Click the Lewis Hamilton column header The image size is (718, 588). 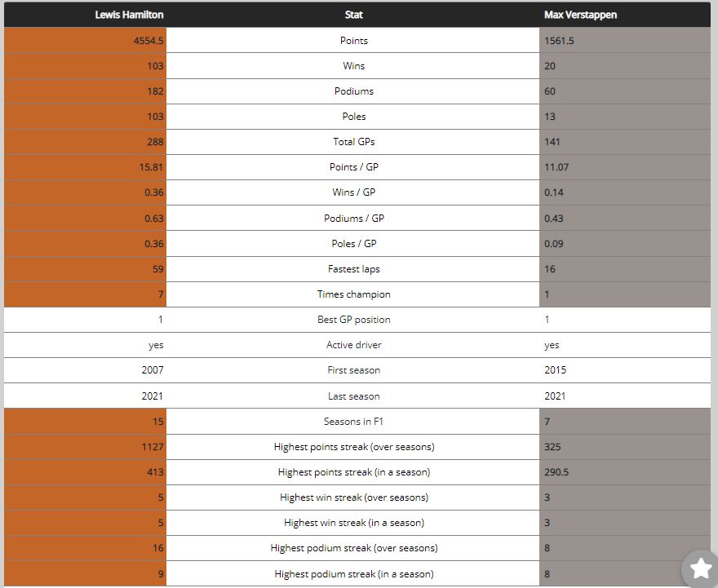(x=129, y=15)
